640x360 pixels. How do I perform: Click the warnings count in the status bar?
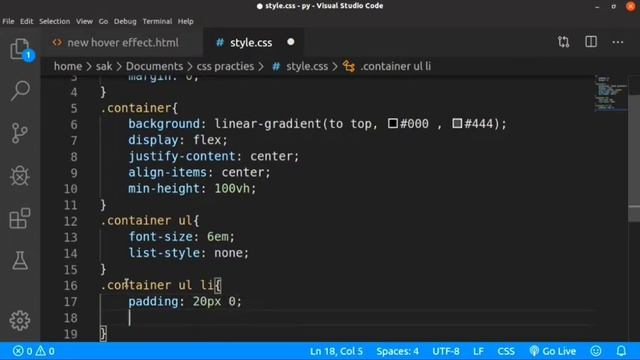[45, 351]
